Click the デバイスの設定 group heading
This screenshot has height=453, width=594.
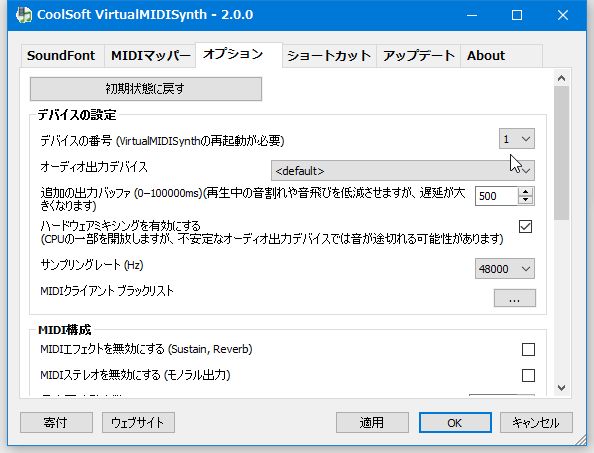pyautogui.click(x=77, y=114)
